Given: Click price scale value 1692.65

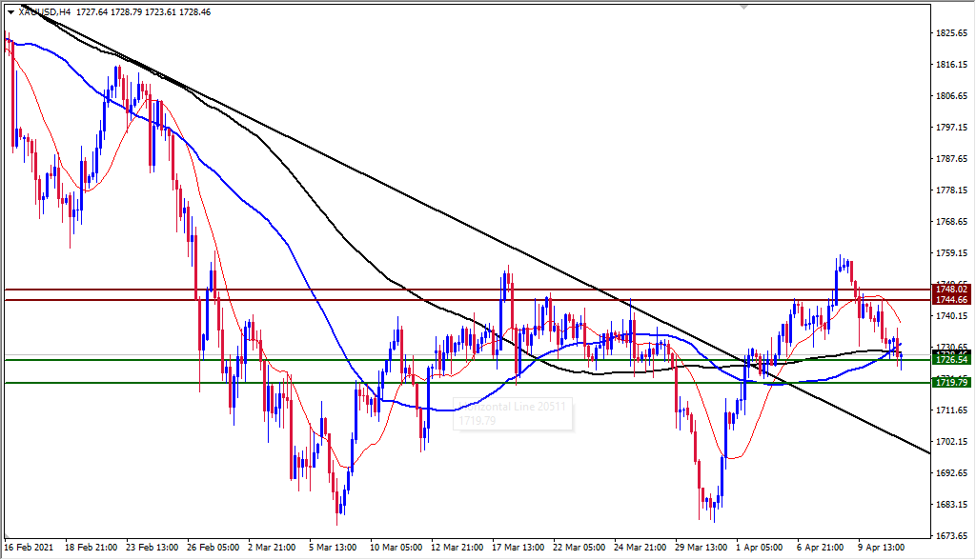Looking at the screenshot, I should (x=952, y=473).
